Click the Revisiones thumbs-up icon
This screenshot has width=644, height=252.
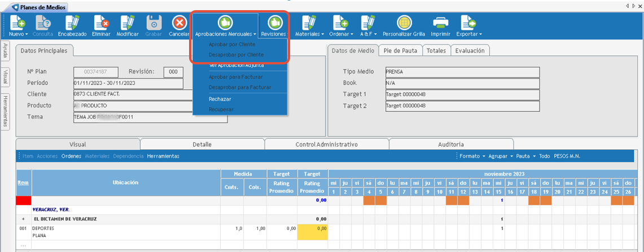[x=275, y=22]
